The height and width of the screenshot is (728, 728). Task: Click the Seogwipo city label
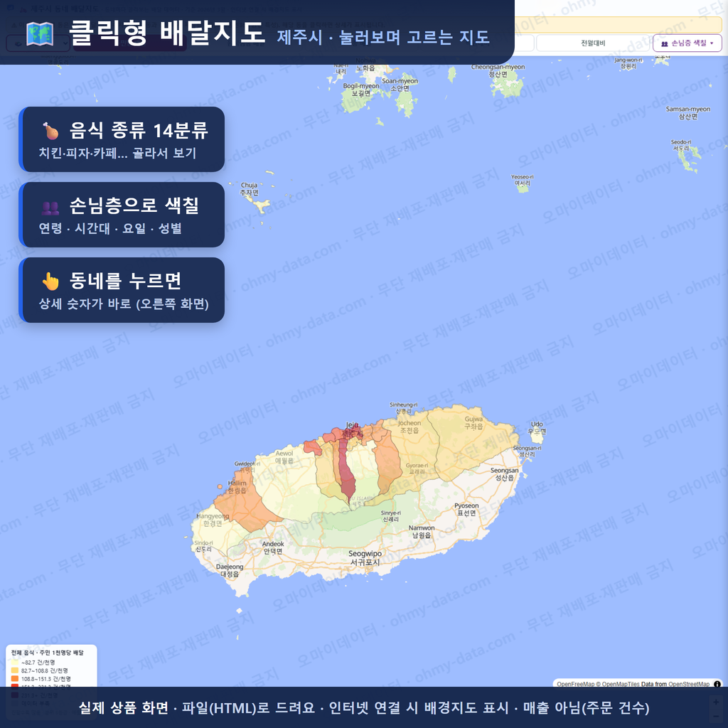[365, 557]
